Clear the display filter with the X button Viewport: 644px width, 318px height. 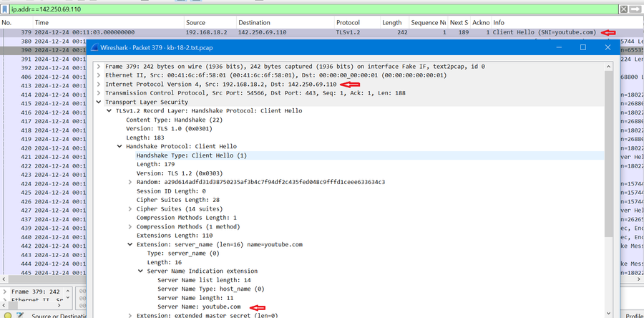click(x=623, y=9)
